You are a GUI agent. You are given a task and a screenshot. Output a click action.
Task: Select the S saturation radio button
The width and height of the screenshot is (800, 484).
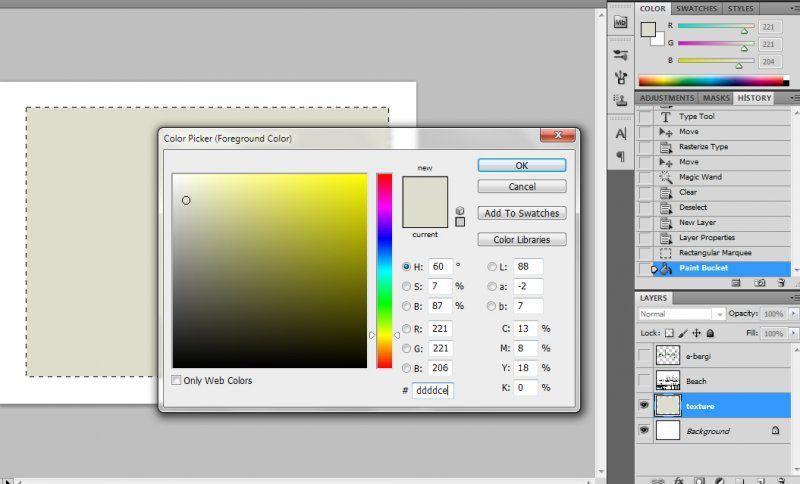[x=406, y=286]
